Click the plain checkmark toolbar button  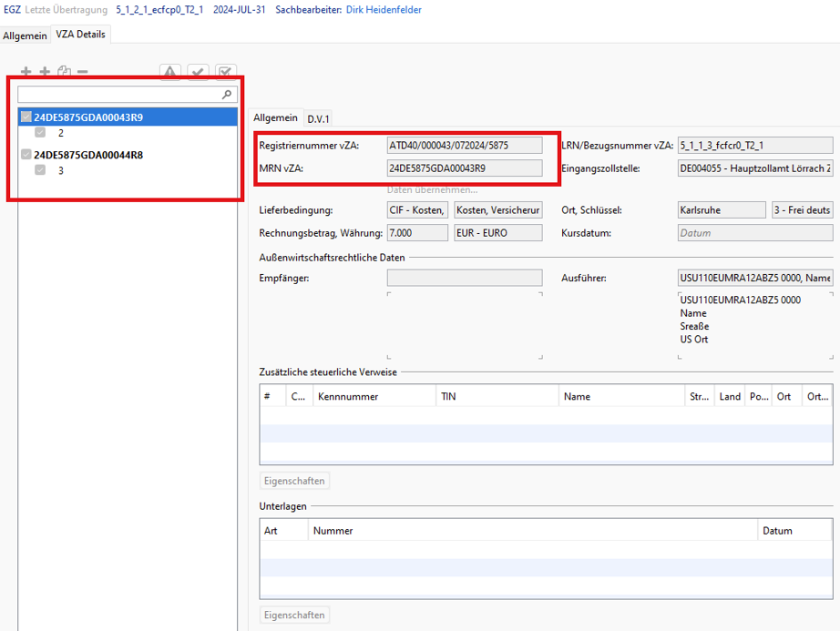(x=198, y=73)
